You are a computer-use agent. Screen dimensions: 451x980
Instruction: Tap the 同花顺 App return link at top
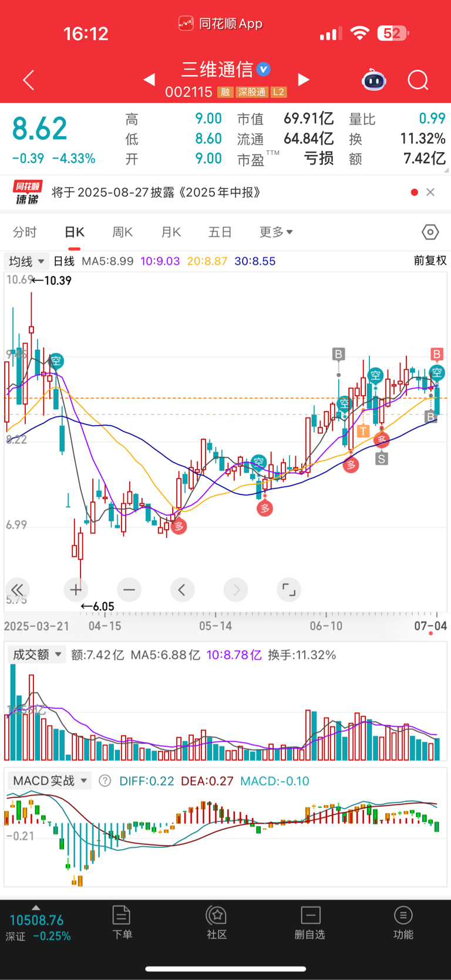(221, 23)
